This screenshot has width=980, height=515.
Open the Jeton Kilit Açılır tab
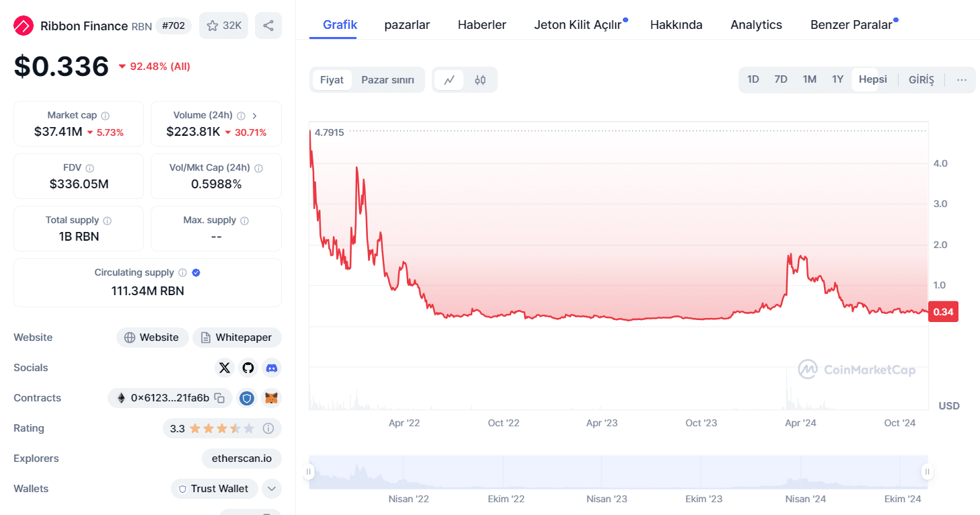(x=578, y=25)
